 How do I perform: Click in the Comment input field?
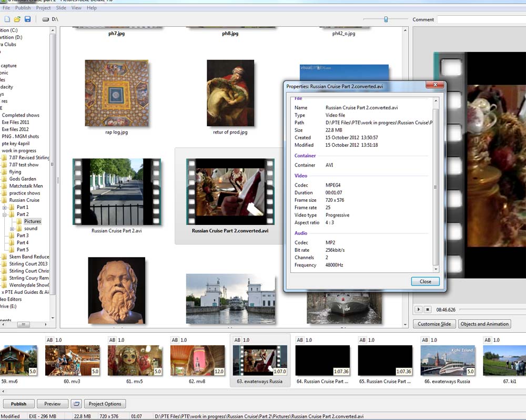coord(481,19)
